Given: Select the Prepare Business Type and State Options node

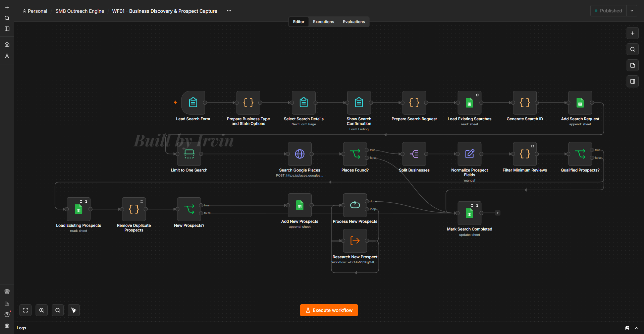Looking at the screenshot, I should [248, 103].
